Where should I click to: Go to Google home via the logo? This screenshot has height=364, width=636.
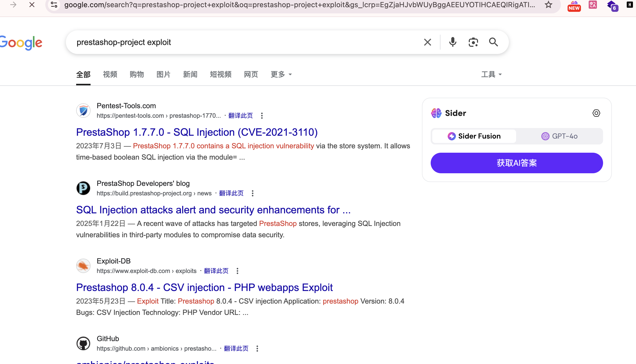21,43
